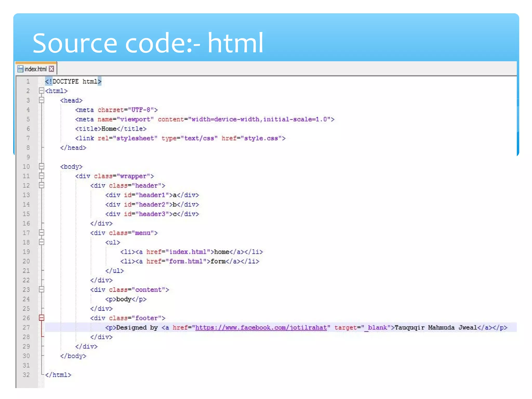Collapse the ul list fold marker
Viewport: 532px width, 399px height.
coord(41,242)
